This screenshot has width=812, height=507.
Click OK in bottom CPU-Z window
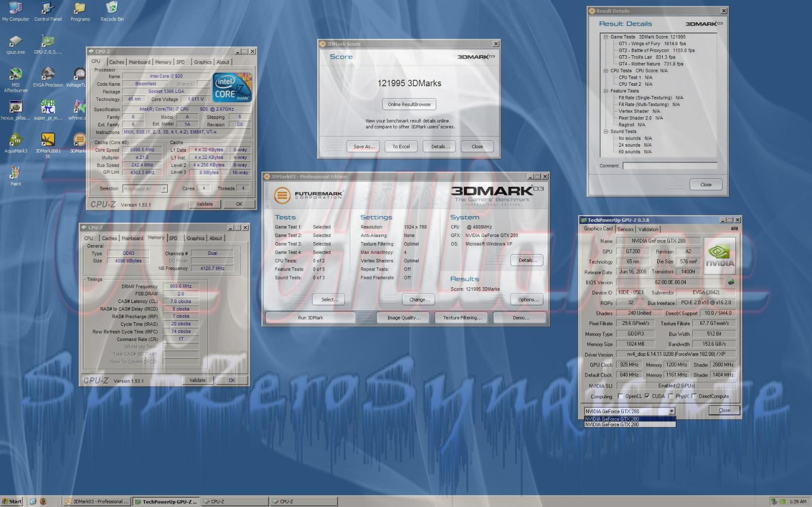coord(232,380)
